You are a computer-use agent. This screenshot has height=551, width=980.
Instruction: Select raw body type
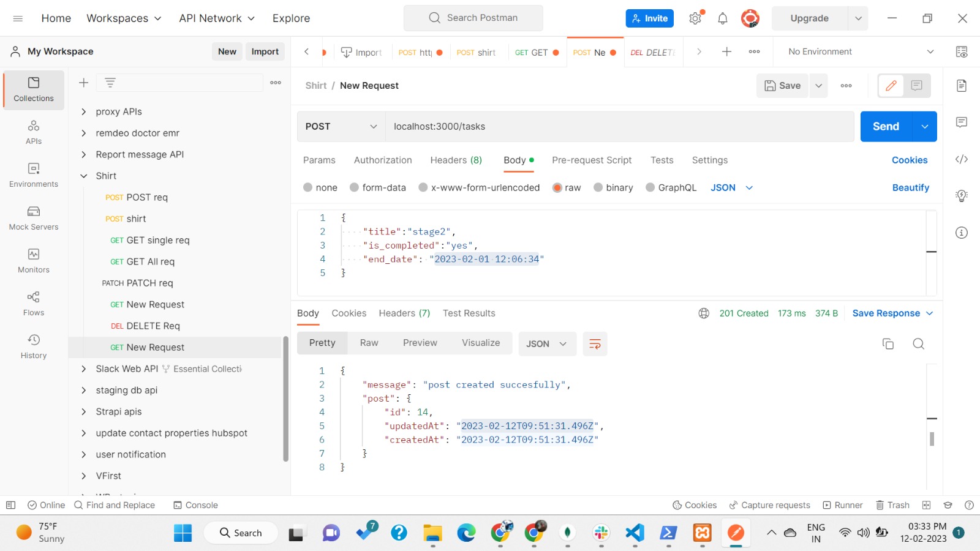pos(567,187)
